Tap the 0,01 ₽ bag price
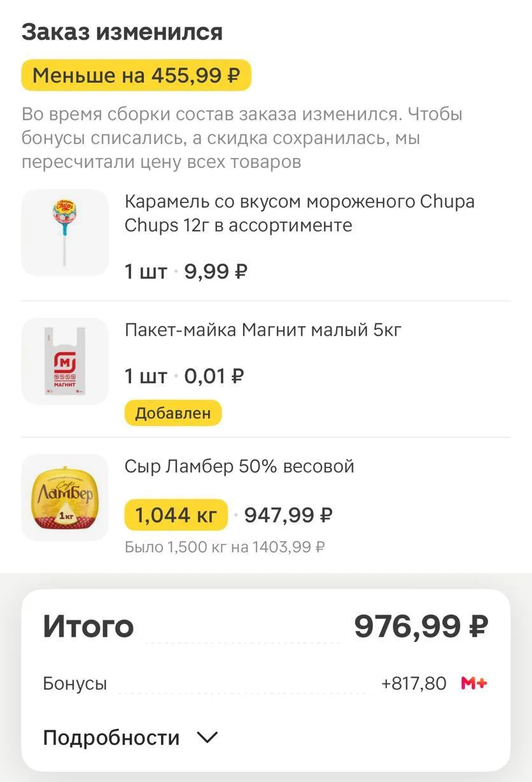Viewport: 532px width, 782px height. pos(214,376)
